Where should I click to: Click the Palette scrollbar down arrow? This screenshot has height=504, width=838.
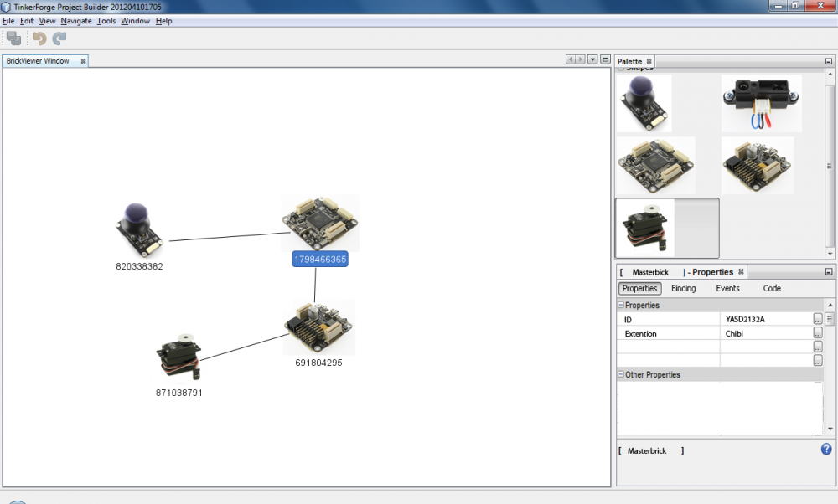tap(830, 254)
